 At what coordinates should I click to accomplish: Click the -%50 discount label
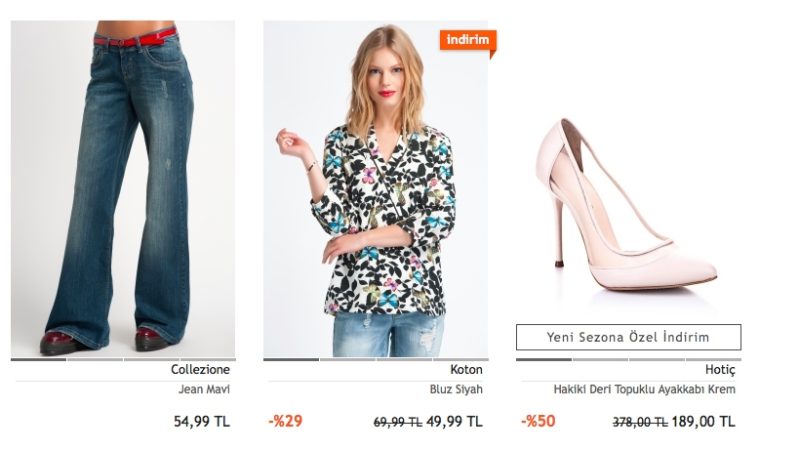tap(538, 421)
